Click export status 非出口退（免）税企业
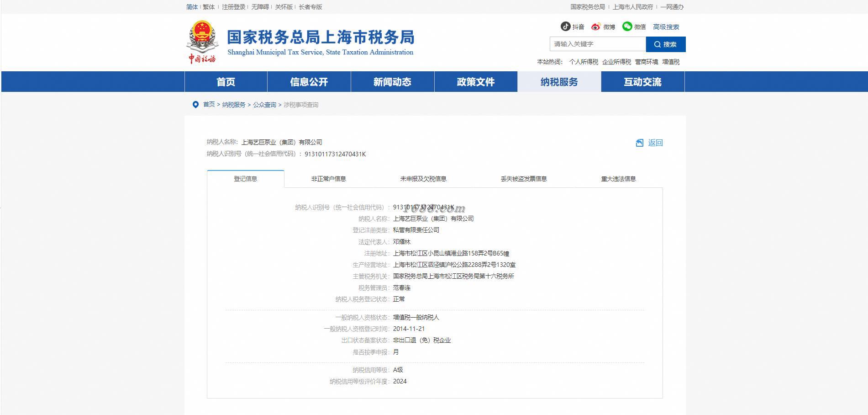The width and height of the screenshot is (868, 415). tap(422, 340)
